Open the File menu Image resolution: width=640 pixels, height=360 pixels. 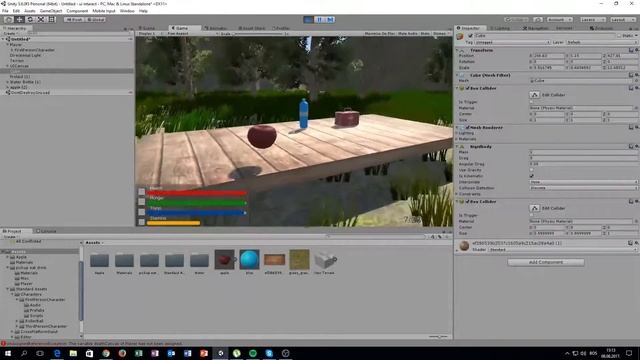[x=5, y=11]
